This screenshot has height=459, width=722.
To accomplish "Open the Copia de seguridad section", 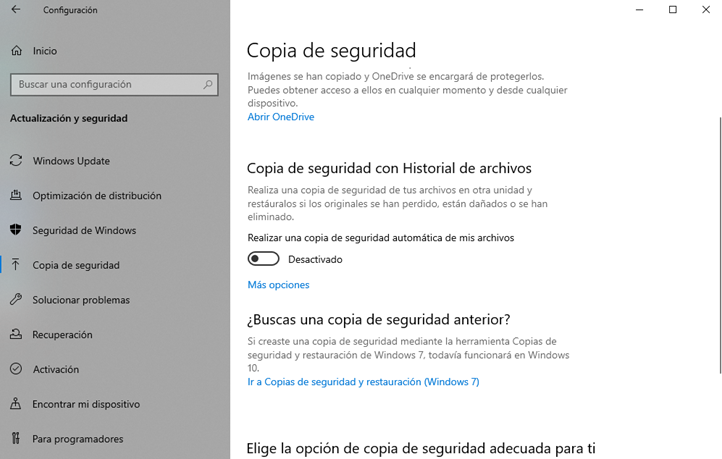I will tap(76, 265).
